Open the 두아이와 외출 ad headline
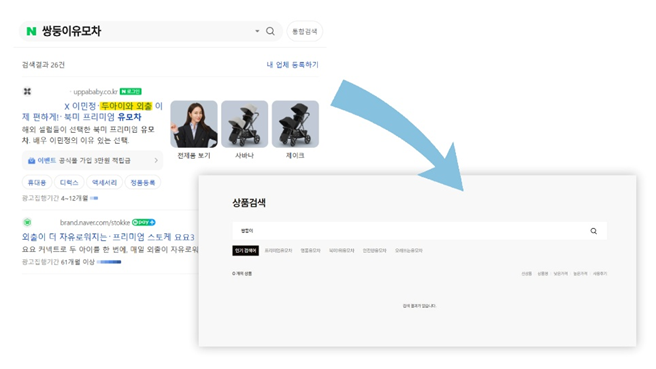656x369 pixels. pyautogui.click(x=92, y=111)
